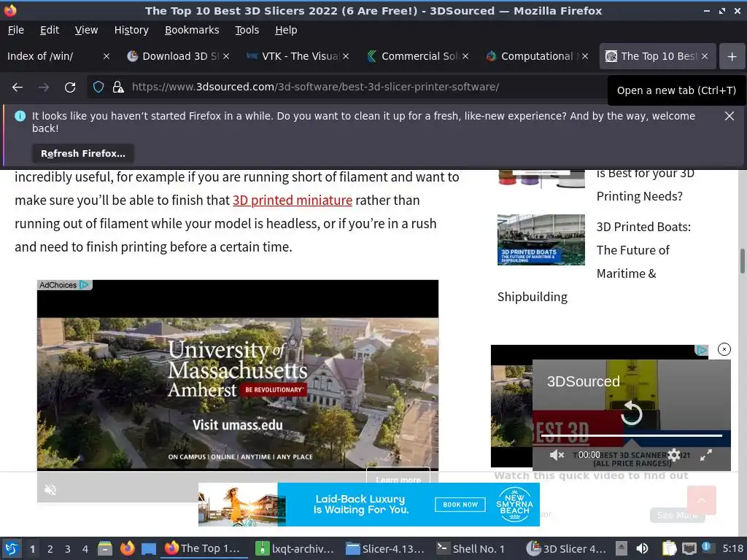The height and width of the screenshot is (560, 747).
Task: Click the See More button
Action: [x=677, y=516]
